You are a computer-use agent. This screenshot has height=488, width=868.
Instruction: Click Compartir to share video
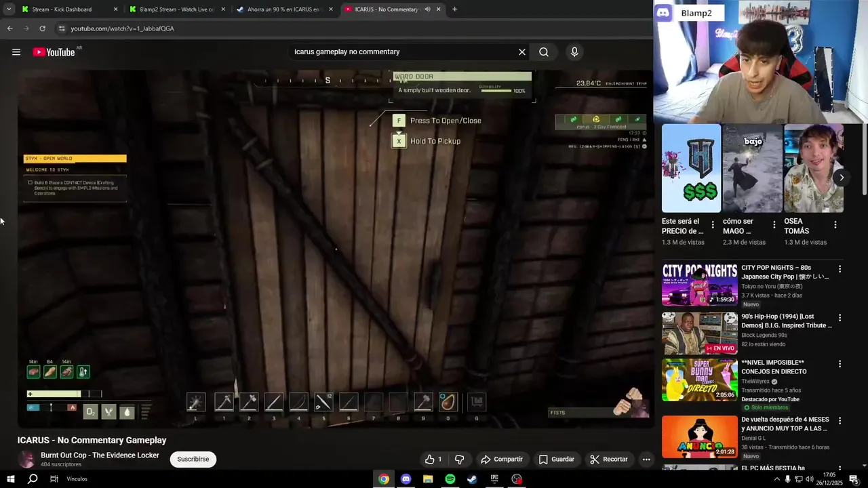(x=502, y=460)
